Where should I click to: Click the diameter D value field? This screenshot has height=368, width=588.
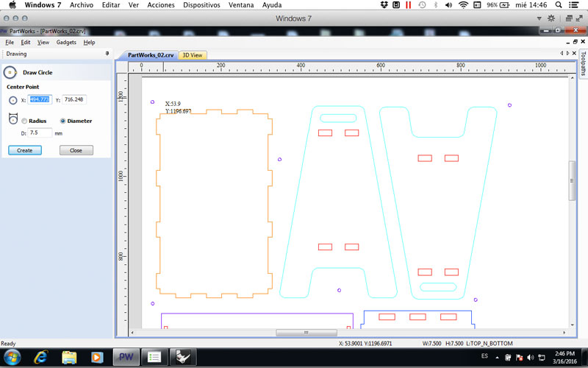[x=40, y=132]
